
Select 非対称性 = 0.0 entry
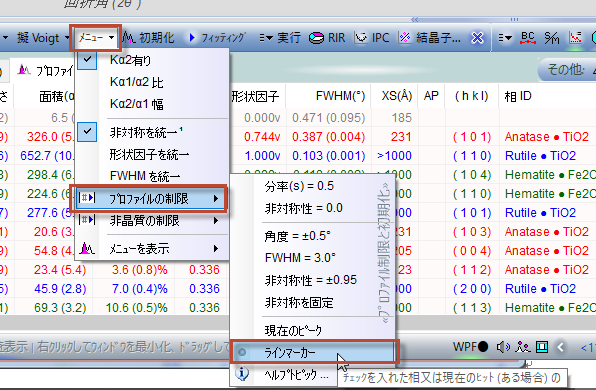[x=304, y=208]
